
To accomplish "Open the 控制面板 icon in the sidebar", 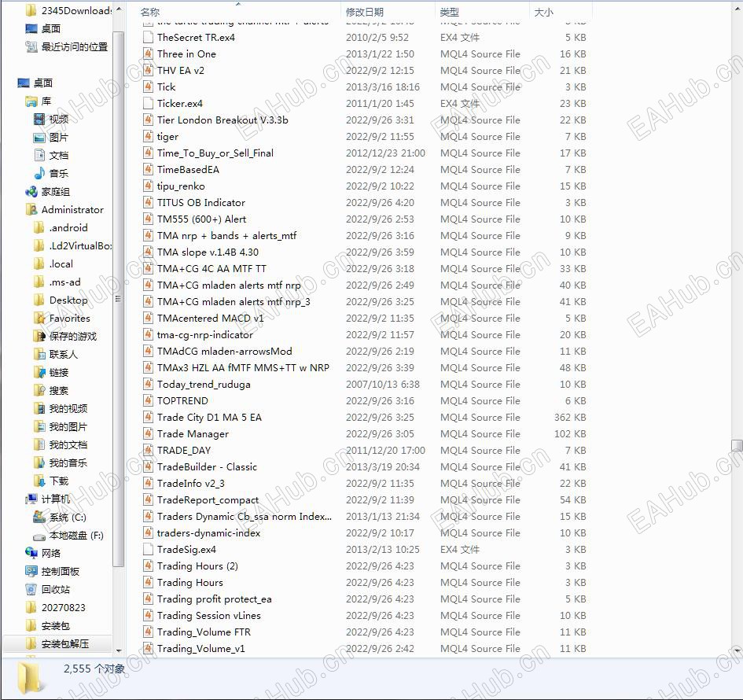I will [x=31, y=571].
